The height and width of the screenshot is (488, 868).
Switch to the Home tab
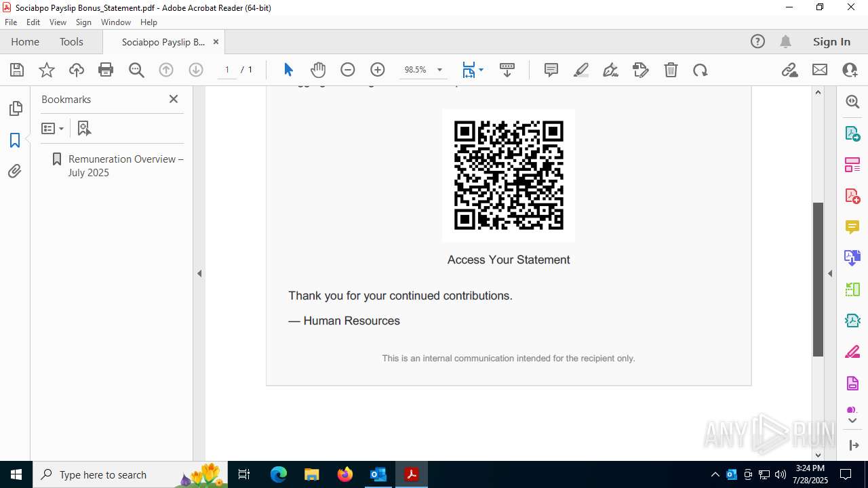point(25,42)
